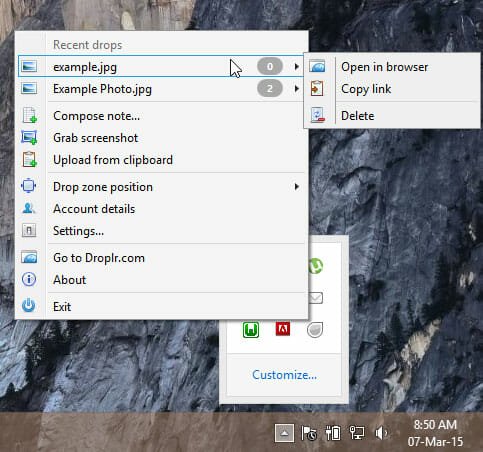This screenshot has height=452, width=483.
Task: Select Go to Droplr.com
Action: click(161, 258)
